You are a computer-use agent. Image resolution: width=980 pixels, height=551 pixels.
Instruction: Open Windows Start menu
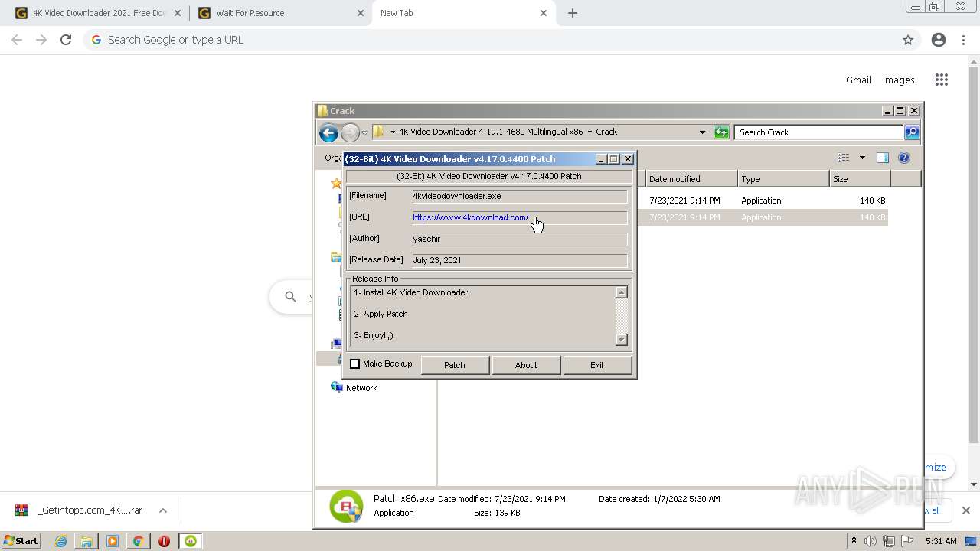[x=21, y=541]
